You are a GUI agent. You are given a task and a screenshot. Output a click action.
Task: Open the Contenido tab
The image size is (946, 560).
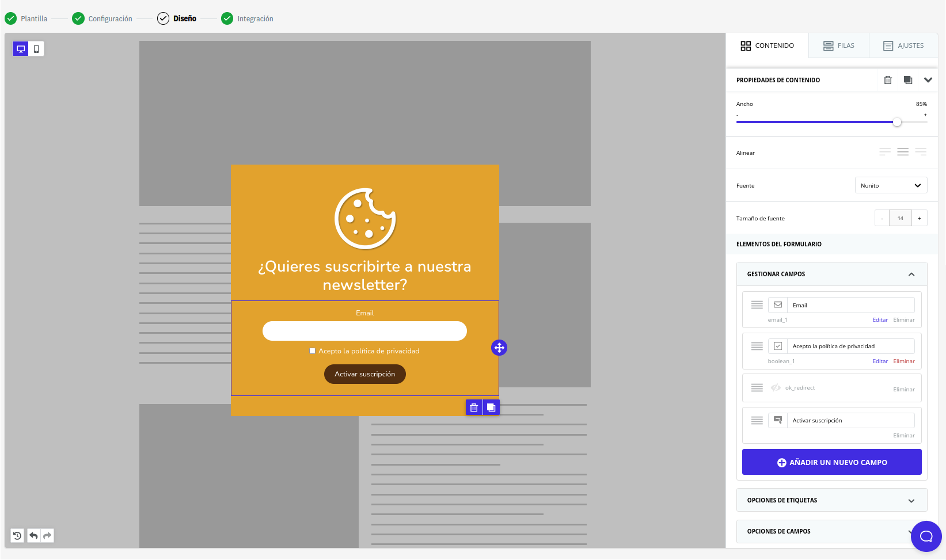[x=767, y=45]
